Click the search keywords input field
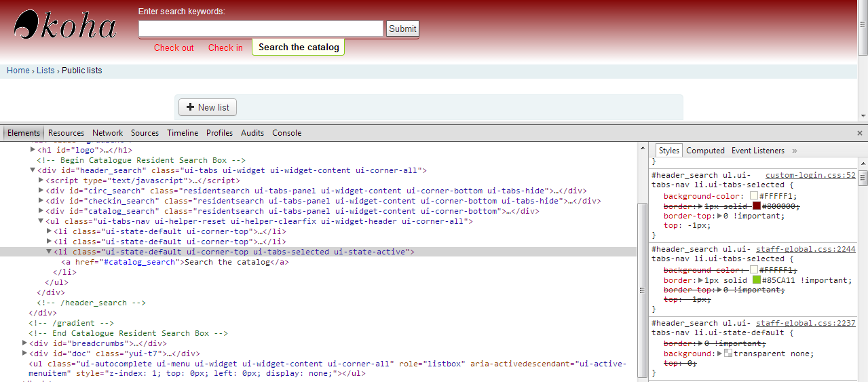This screenshot has width=868, height=382. (x=261, y=28)
